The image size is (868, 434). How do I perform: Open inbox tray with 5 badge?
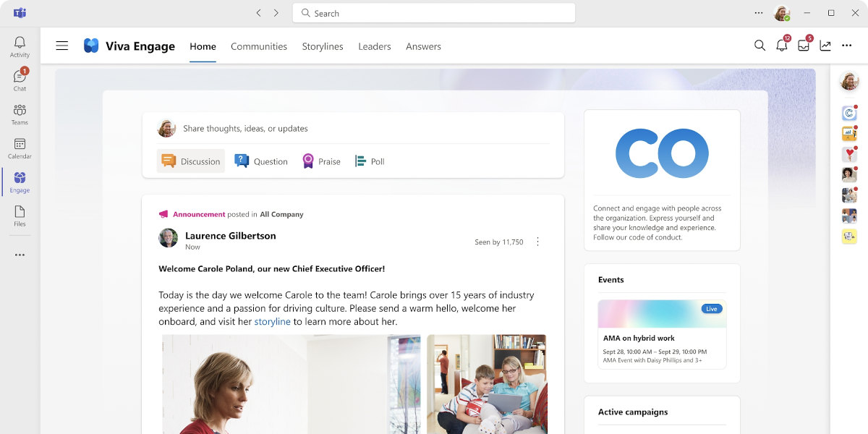pos(804,45)
